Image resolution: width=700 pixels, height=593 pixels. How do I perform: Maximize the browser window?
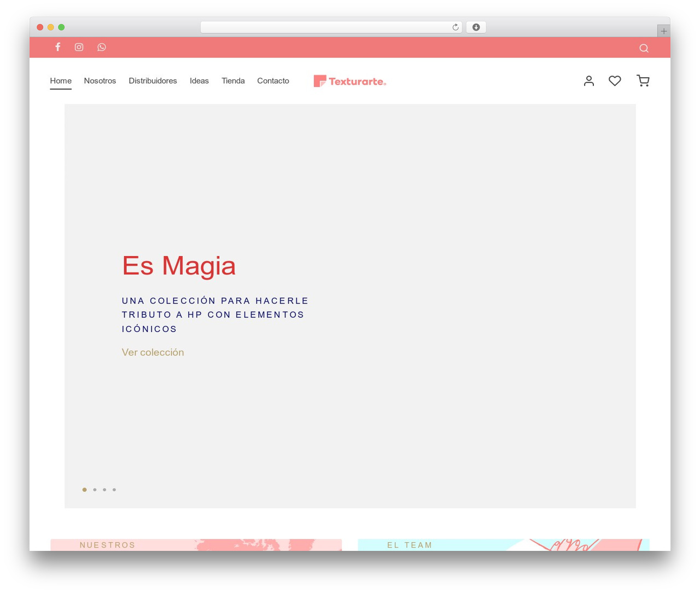click(61, 27)
